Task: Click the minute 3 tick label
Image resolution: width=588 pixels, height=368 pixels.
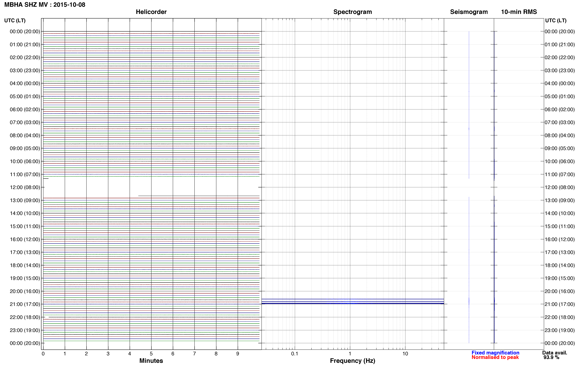Action: (108, 354)
